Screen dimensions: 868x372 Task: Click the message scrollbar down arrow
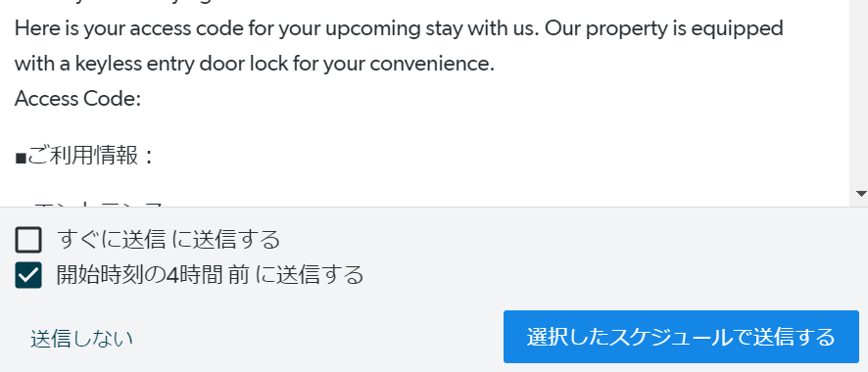(861, 194)
